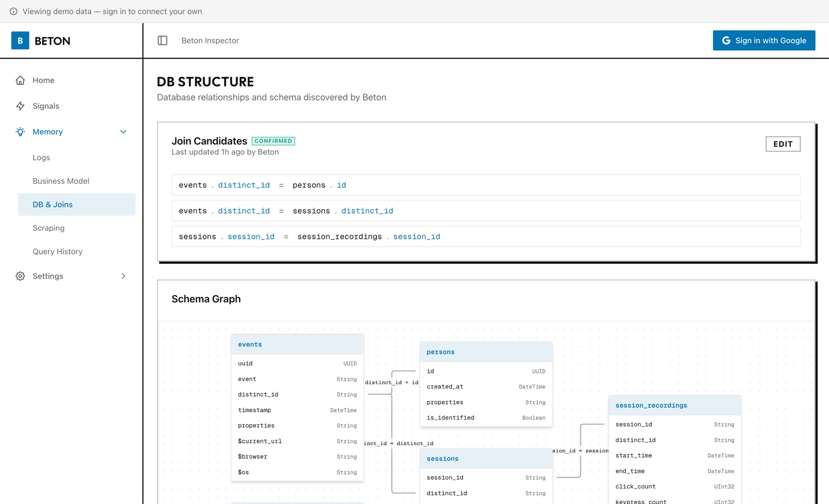Screen dimensions: 829x504
Task: Open the Settings menu item
Action: [x=72, y=276]
